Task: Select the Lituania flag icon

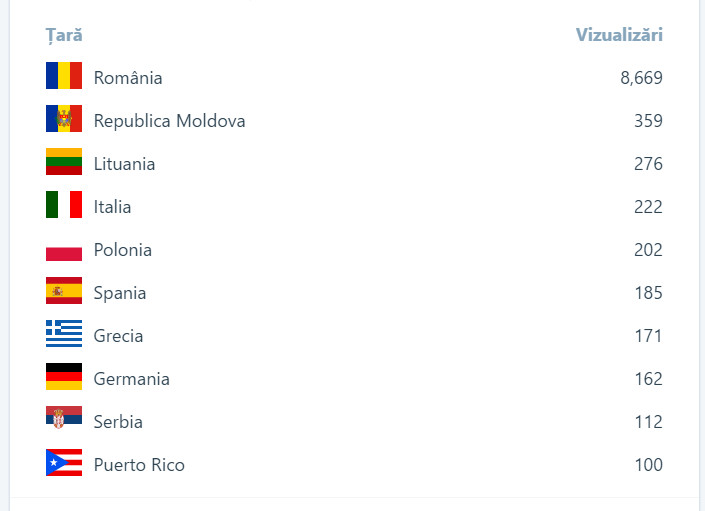Action: click(x=64, y=162)
